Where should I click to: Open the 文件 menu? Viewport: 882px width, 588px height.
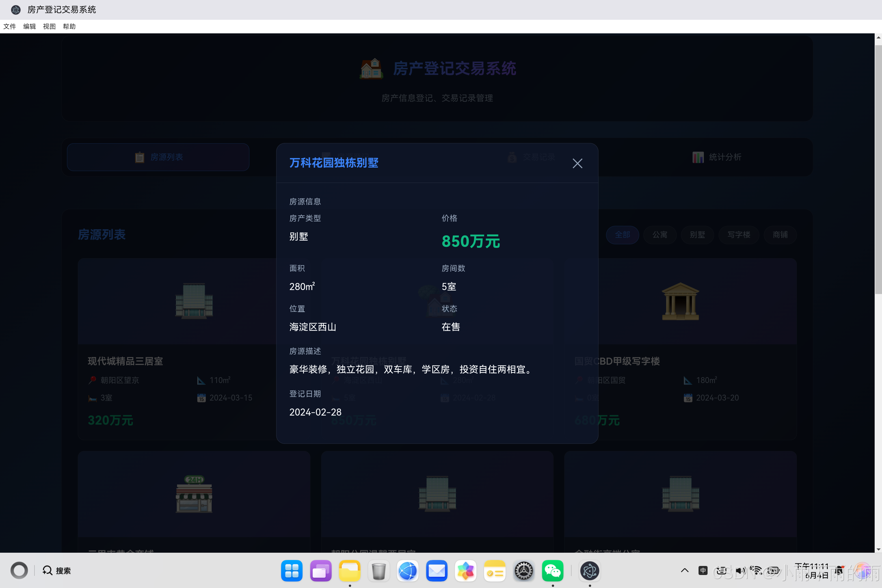click(10, 26)
